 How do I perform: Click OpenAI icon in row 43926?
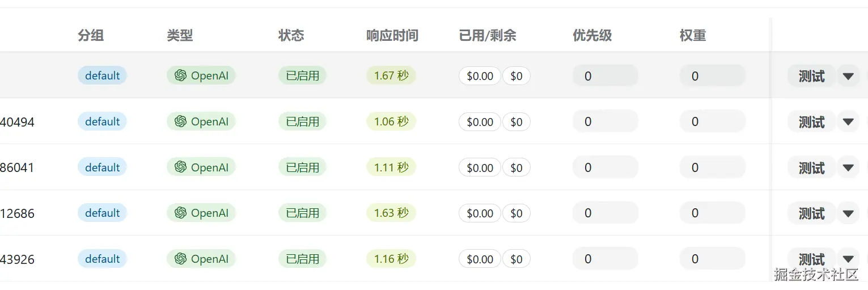(180, 259)
